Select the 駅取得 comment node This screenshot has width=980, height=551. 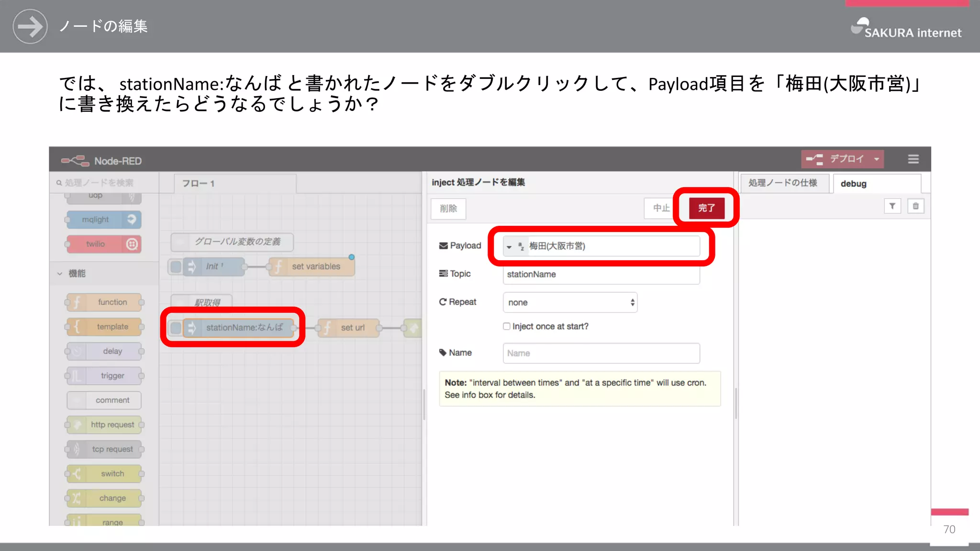(x=201, y=302)
